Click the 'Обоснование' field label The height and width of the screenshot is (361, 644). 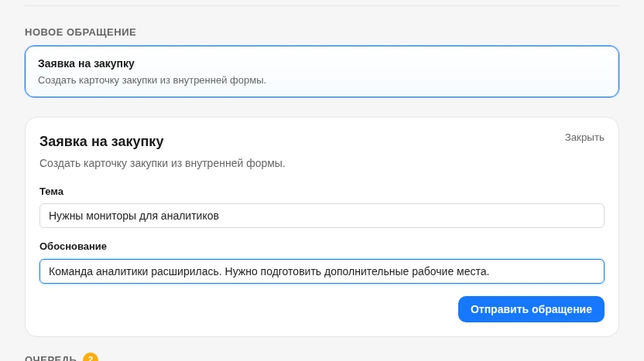click(x=73, y=247)
